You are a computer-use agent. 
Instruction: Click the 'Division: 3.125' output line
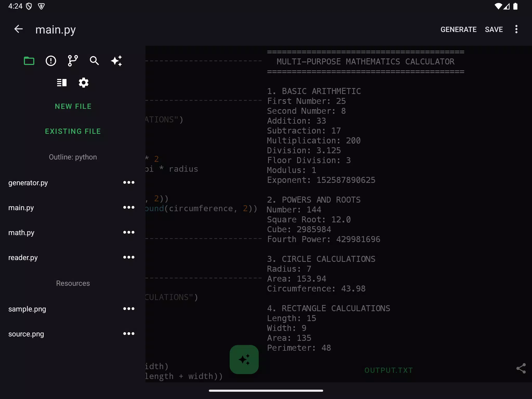(304, 150)
